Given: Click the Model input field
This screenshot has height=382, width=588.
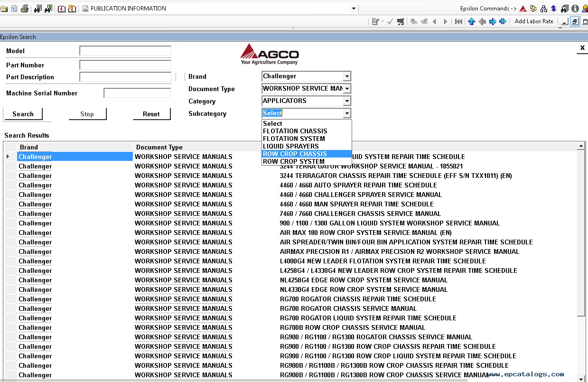Looking at the screenshot, I should pyautogui.click(x=125, y=51).
